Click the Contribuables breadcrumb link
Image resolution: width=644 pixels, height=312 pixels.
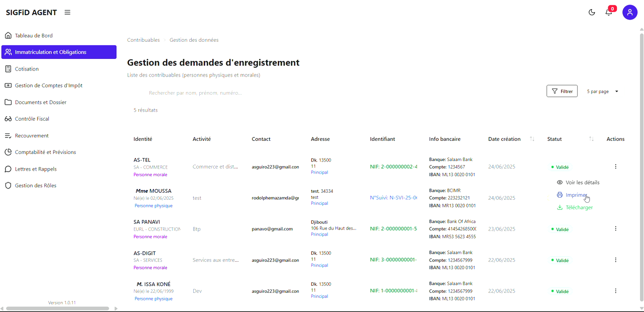pyautogui.click(x=143, y=40)
